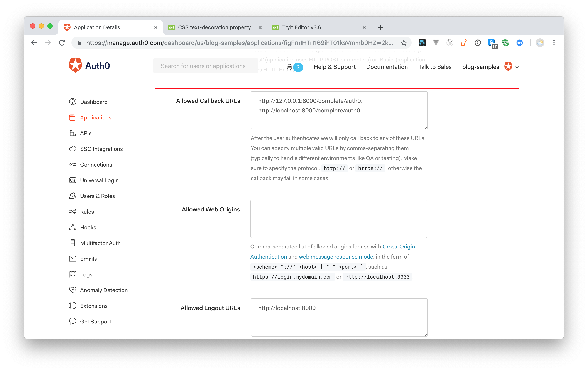Open the Dashboard sidebar icon
The width and height of the screenshot is (588, 371).
(73, 102)
